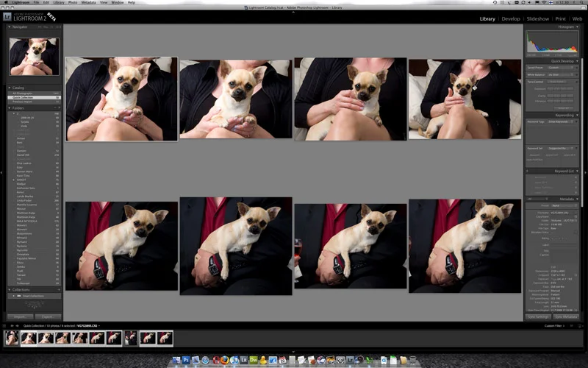
Task: Collapse the Navigator panel
Action: [10, 27]
